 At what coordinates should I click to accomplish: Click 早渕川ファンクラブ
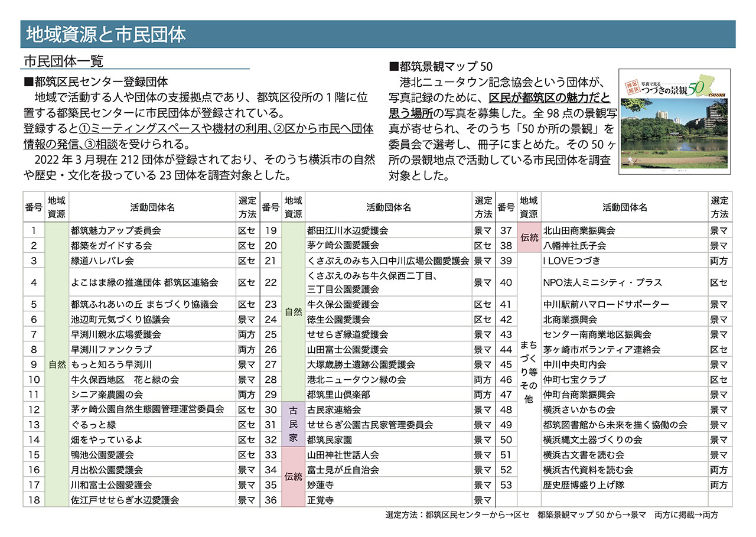click(111, 350)
